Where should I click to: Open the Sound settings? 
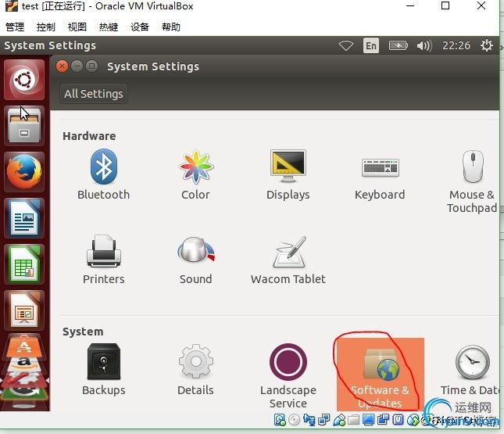[x=196, y=260]
